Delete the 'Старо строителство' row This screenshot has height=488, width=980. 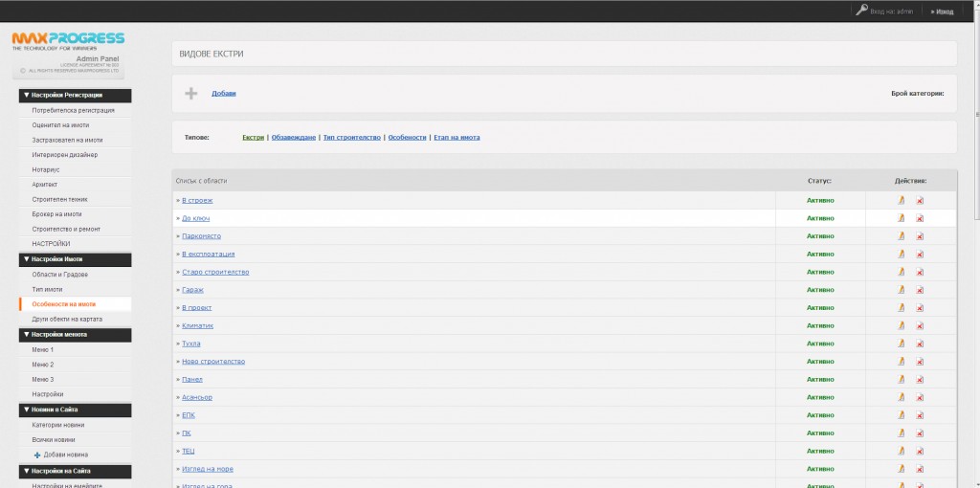click(920, 273)
